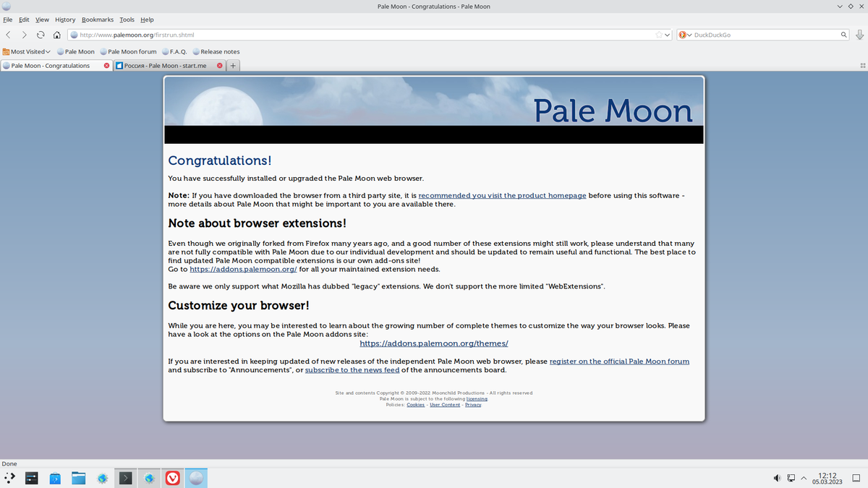Select the Pale Moon taskbar entry
The height and width of the screenshot is (488, 868).
pyautogui.click(x=196, y=478)
